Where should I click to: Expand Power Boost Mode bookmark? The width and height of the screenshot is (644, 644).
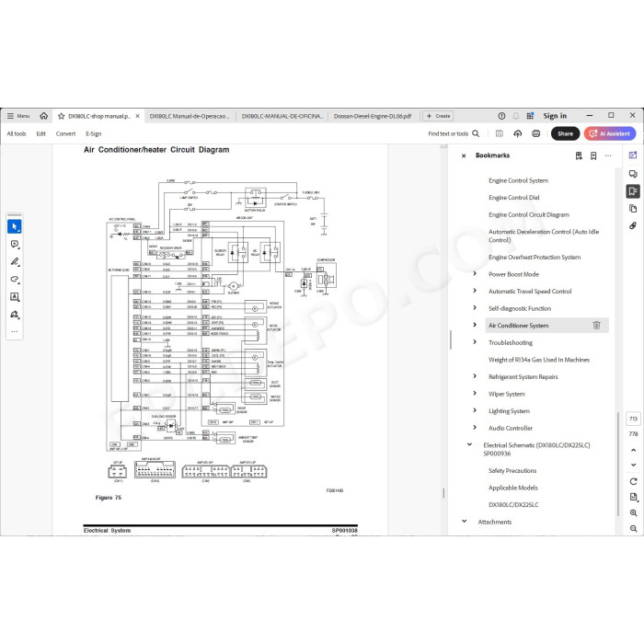pos(475,273)
